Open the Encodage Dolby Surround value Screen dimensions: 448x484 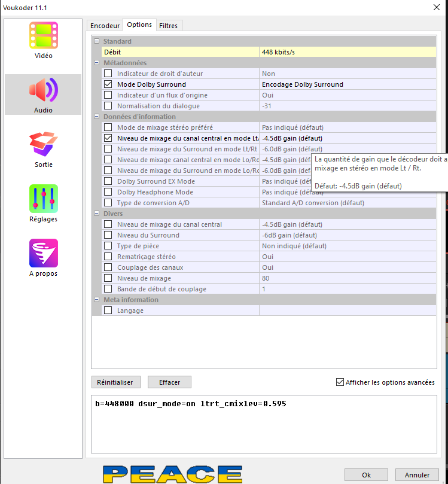(x=348, y=84)
